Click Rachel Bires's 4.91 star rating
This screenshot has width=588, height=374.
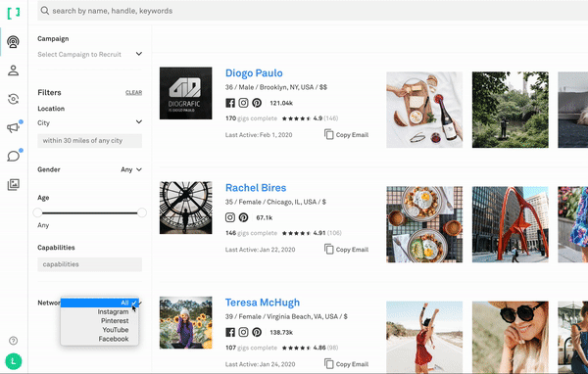(312, 233)
